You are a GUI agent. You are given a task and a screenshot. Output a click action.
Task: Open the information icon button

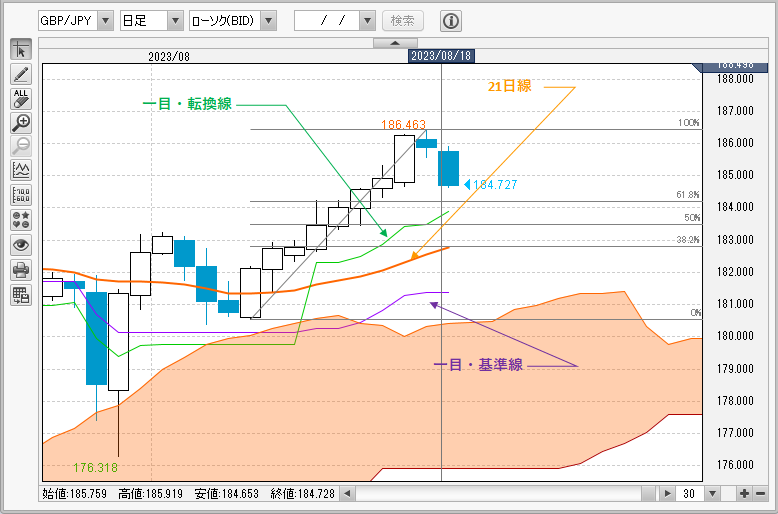pyautogui.click(x=451, y=21)
